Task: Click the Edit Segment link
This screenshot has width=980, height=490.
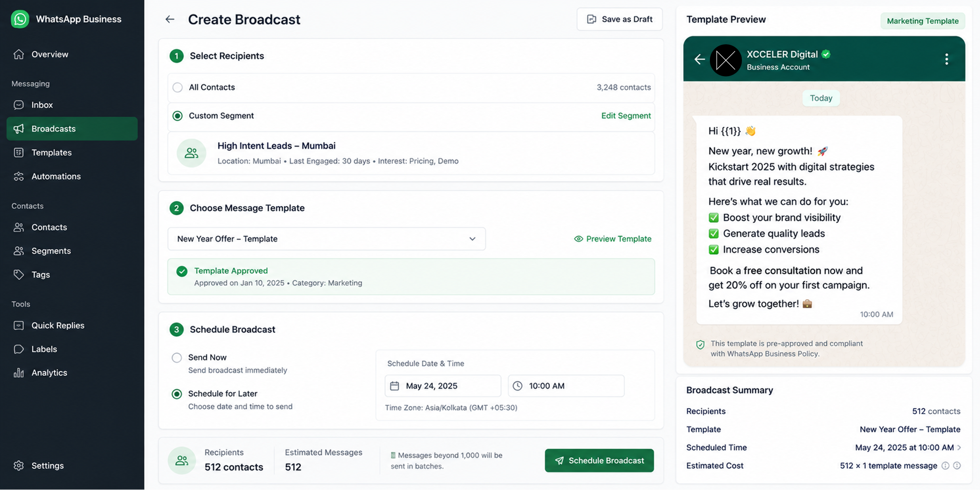Action: 626,116
